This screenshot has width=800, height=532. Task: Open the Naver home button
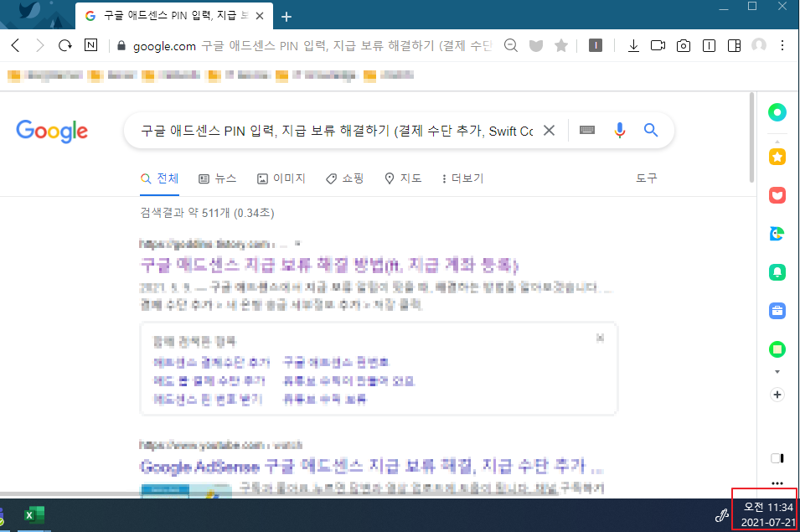(90, 45)
